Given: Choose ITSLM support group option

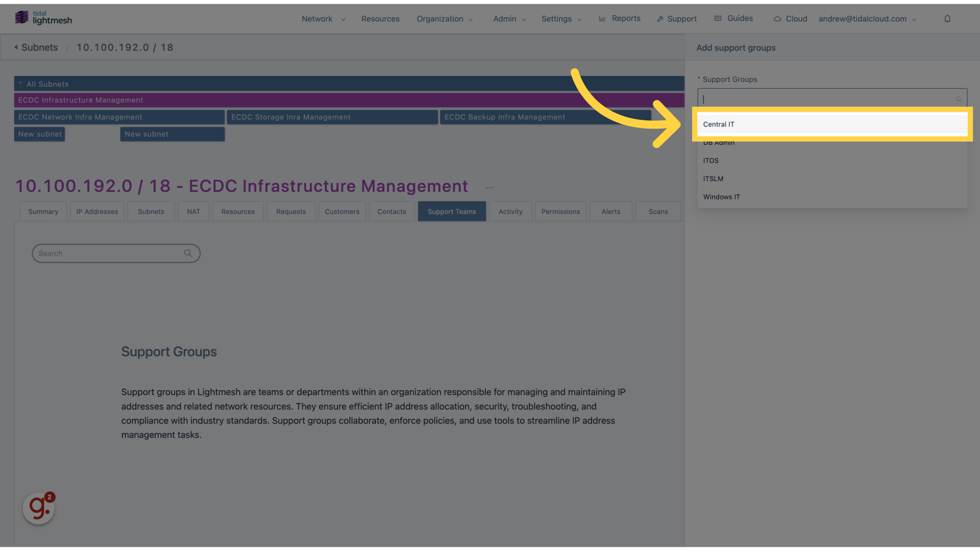Looking at the screenshot, I should pos(832,179).
